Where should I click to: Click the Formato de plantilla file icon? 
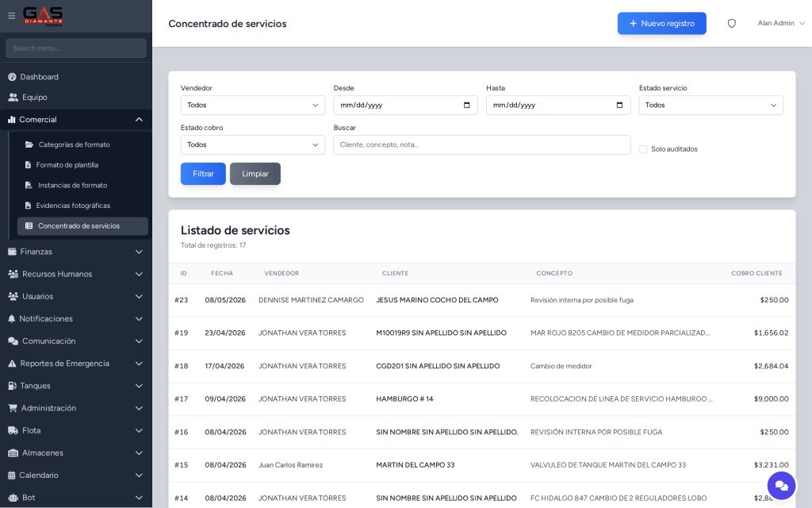pos(28,165)
